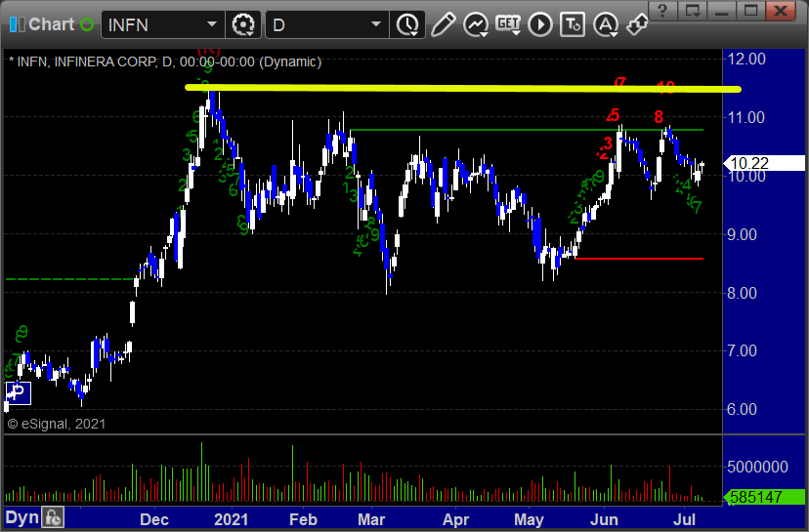Click the 12.00 price axis label
The height and width of the screenshot is (532, 809).
click(x=746, y=59)
